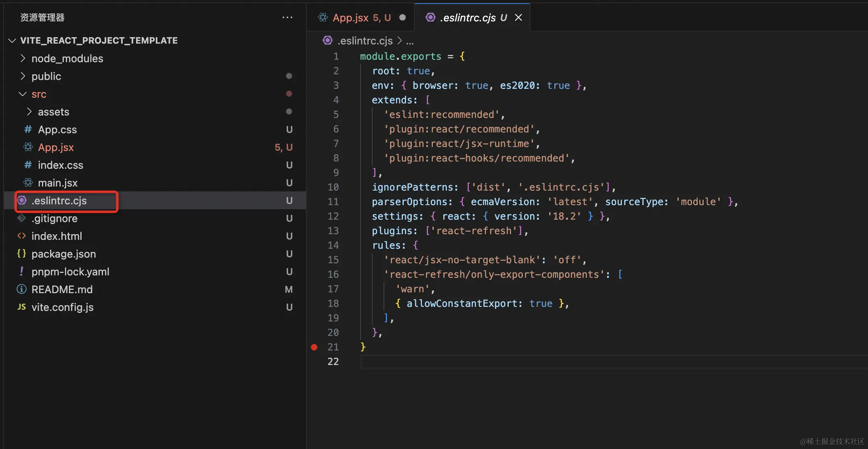Click the git icon beside .gitignore
The height and width of the screenshot is (449, 868).
coord(21,218)
